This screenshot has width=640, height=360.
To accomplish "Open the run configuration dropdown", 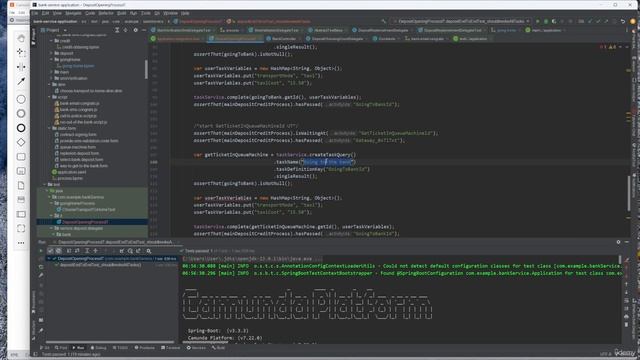I will tap(460, 21).
